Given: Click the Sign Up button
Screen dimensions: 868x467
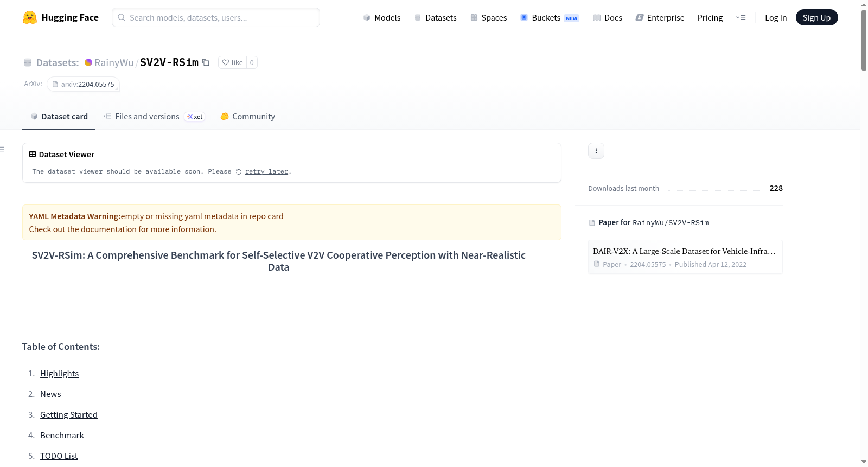Looking at the screenshot, I should 816,17.
